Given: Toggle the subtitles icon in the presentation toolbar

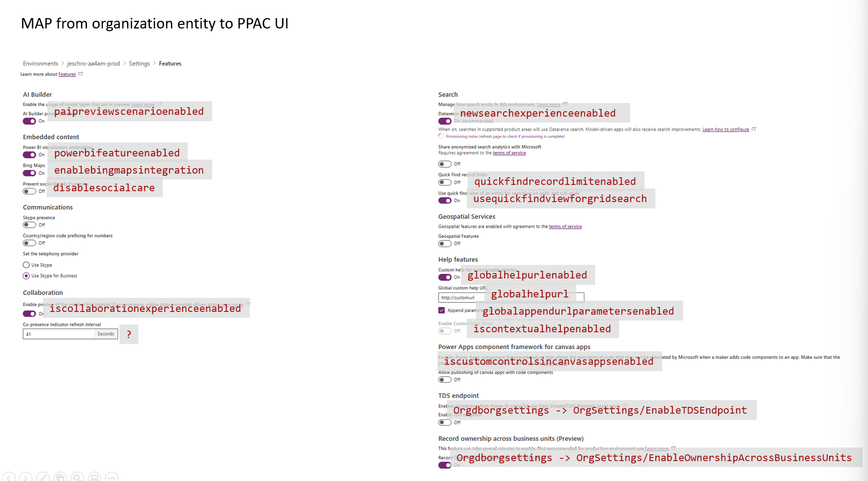Looking at the screenshot, I should tap(95, 477).
